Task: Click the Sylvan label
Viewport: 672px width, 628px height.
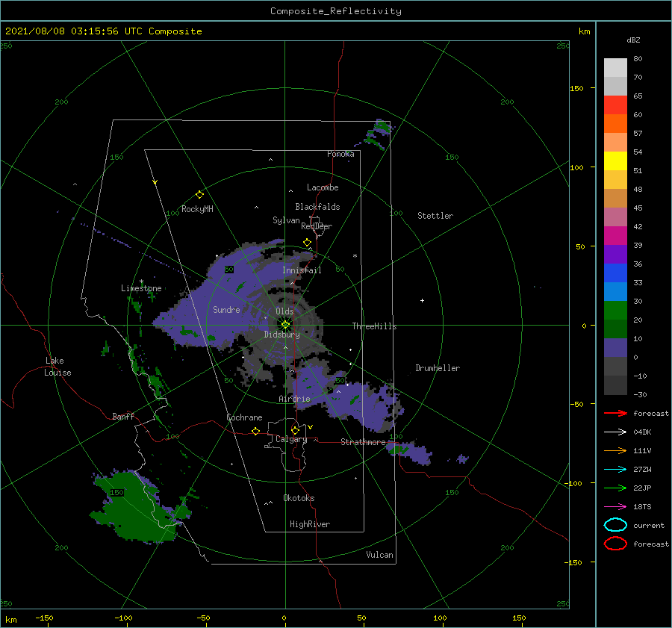Action: [286, 220]
